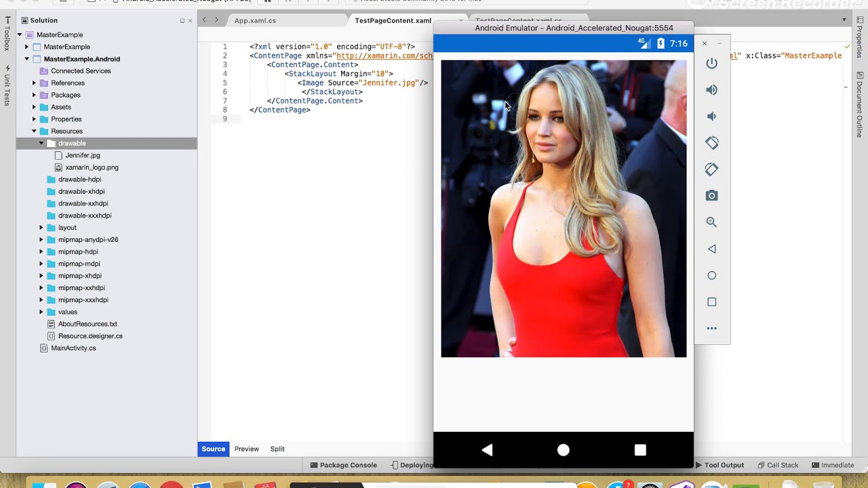Expand the Assets folder
Image resolution: width=868 pixels, height=488 pixels.
pos(34,107)
